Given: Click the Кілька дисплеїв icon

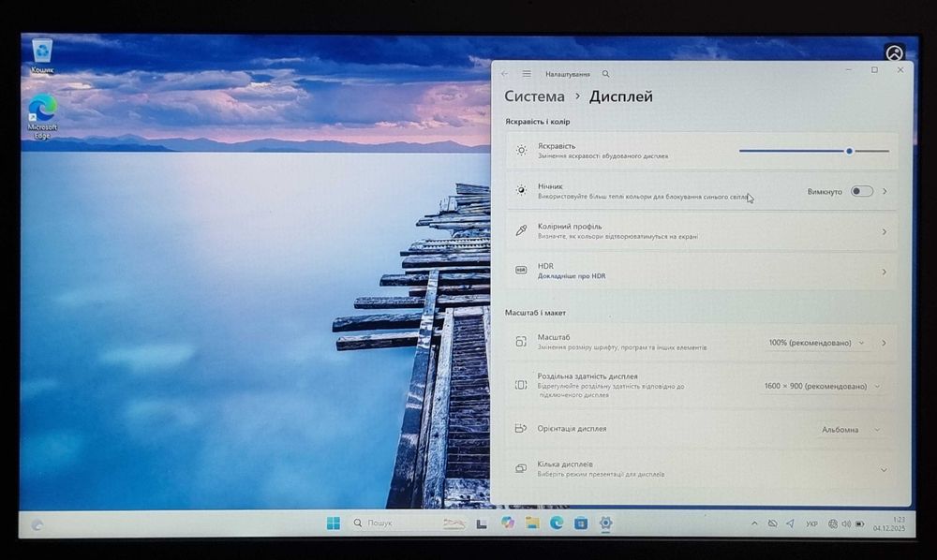Looking at the screenshot, I should (521, 468).
